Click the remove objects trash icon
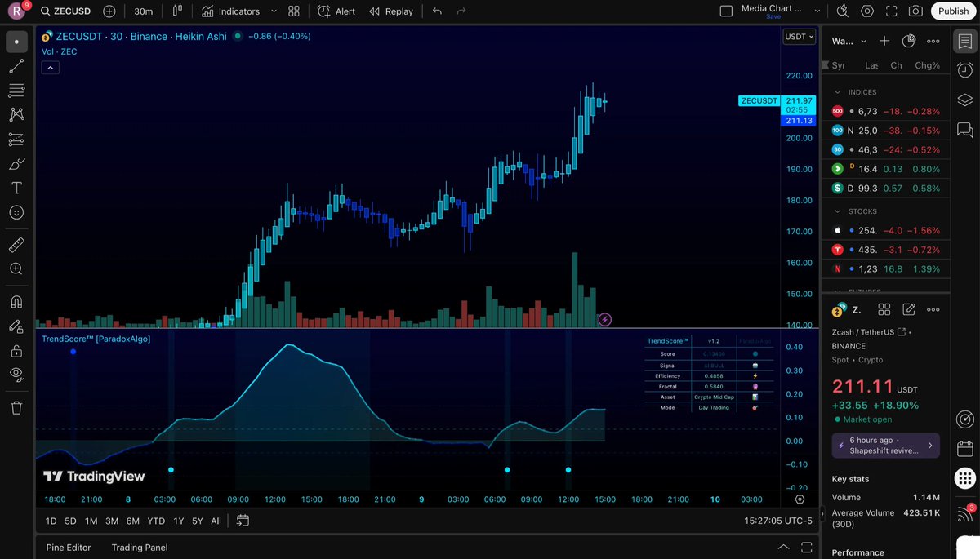 pyautogui.click(x=16, y=407)
